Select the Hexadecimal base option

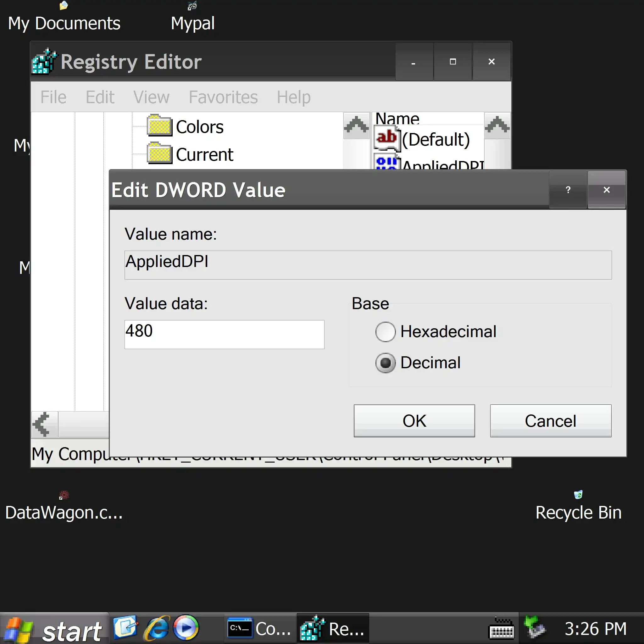tap(385, 332)
